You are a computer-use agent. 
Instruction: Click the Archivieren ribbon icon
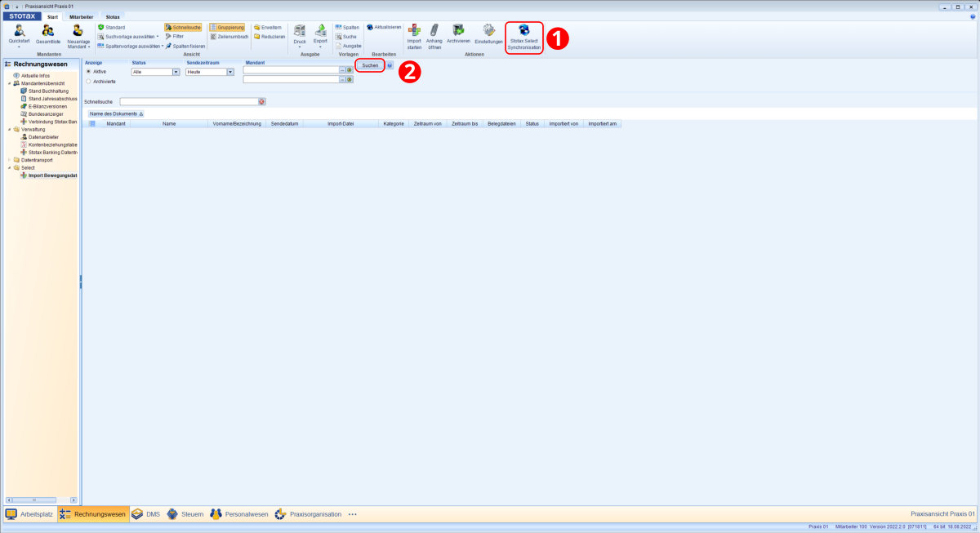458,31
